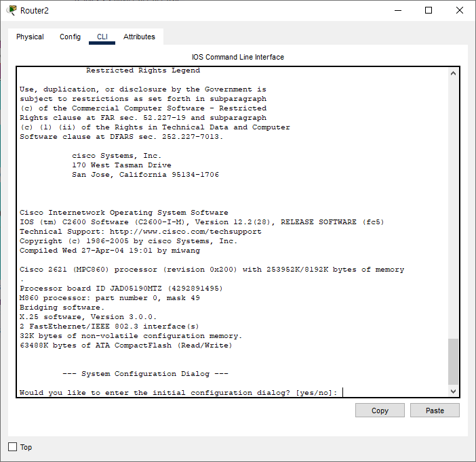This screenshot has width=476, height=462.
Task: Click '32K bytes of non-volatile configuration memory' line
Action: point(131,336)
